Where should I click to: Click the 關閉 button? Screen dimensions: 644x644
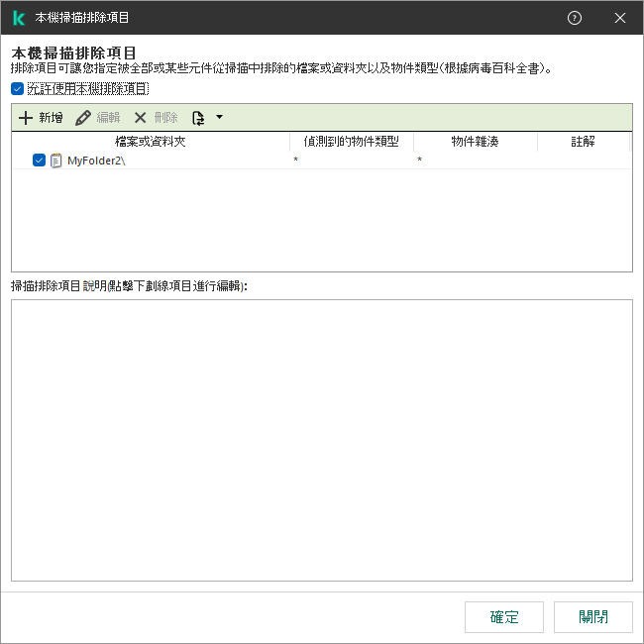coord(593,617)
